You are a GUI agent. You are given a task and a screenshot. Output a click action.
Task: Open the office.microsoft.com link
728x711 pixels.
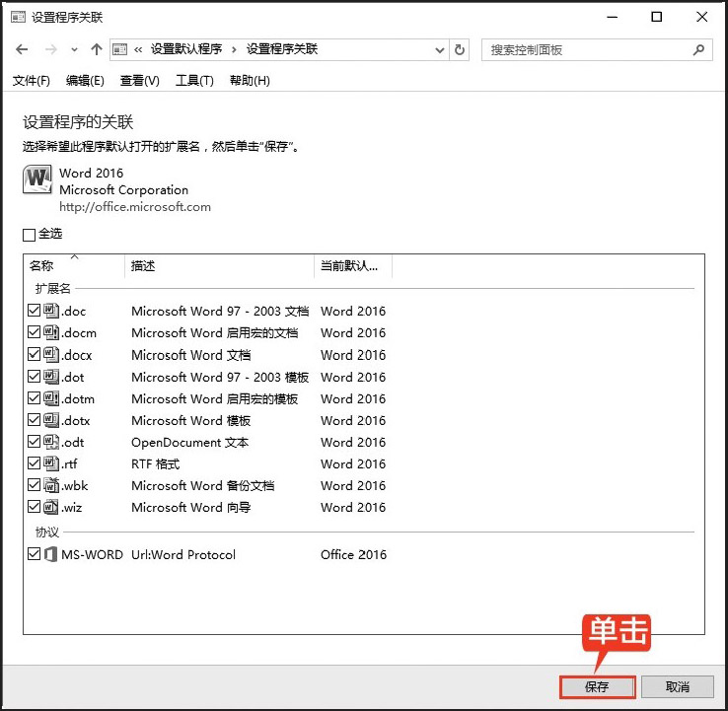point(135,207)
